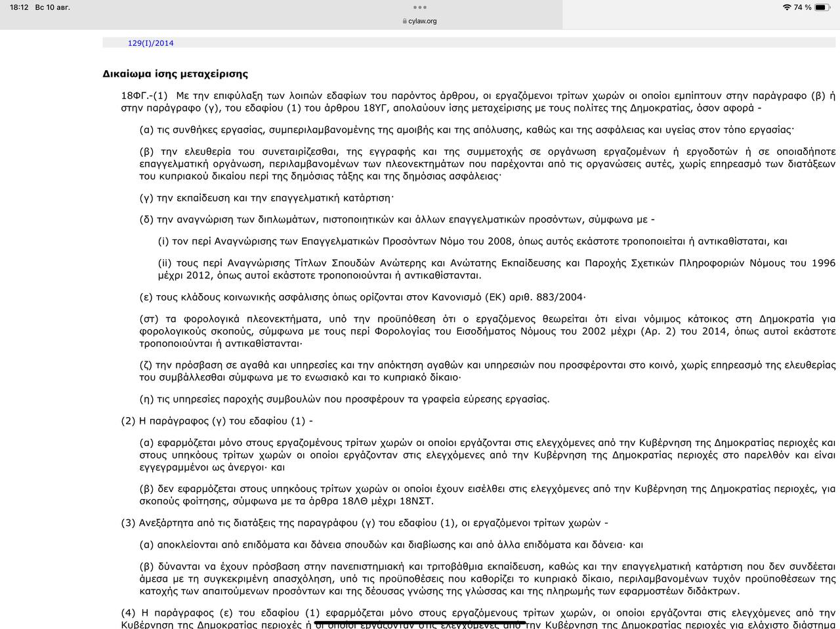Click paragraph (ε) mentioning "883/2004"
The height and width of the screenshot is (629, 840).
tap(362, 297)
